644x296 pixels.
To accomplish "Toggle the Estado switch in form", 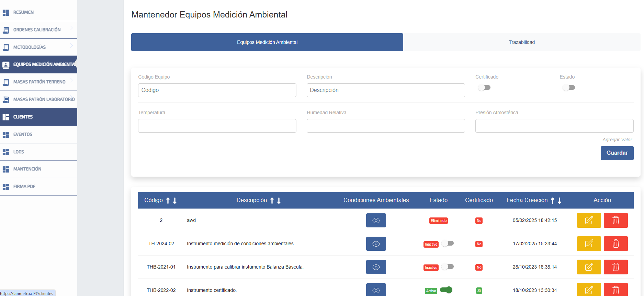I will pyautogui.click(x=569, y=87).
